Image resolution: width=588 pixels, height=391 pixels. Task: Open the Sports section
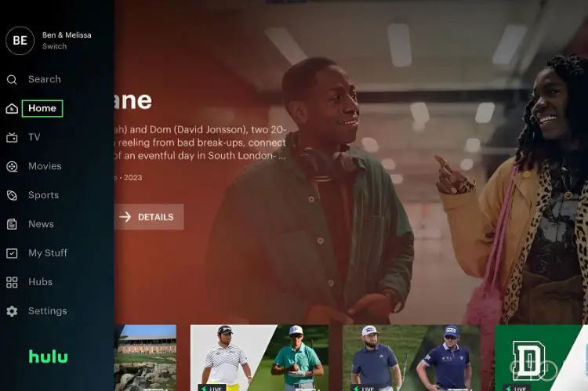coord(43,195)
